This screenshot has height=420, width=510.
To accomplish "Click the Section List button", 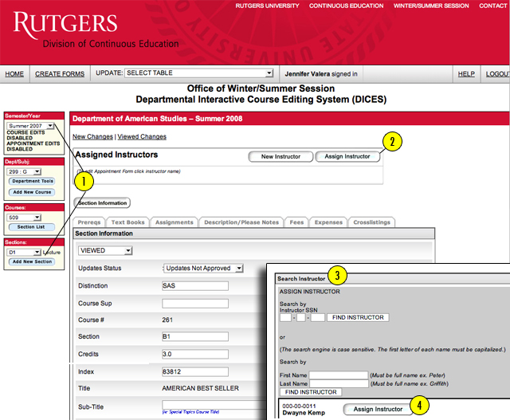I will (32, 227).
